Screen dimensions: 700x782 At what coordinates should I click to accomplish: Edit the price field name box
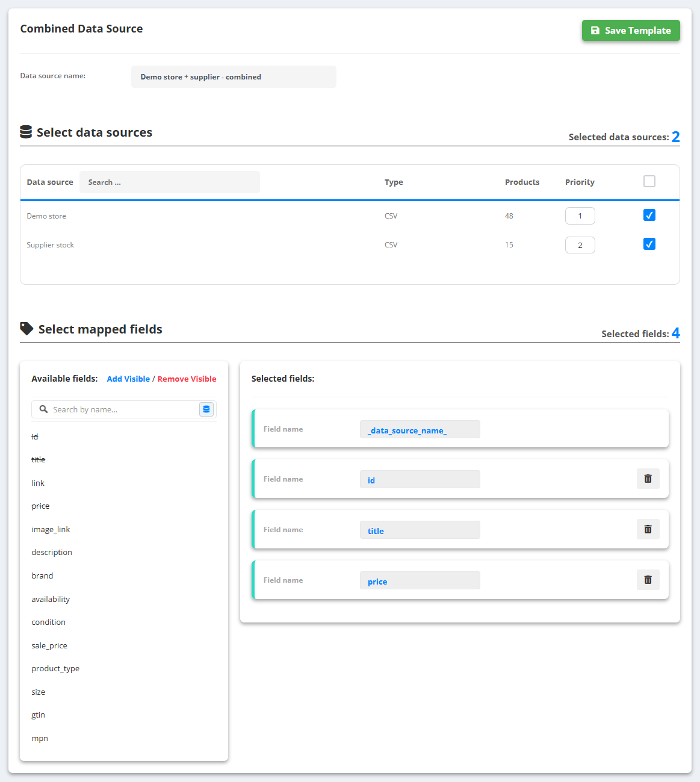[420, 580]
